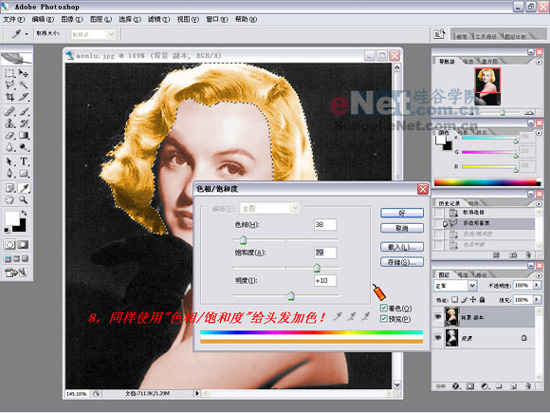Image resolution: width=550 pixels, height=413 pixels.
Task: Select the Magic Wand tool
Action: point(23,85)
